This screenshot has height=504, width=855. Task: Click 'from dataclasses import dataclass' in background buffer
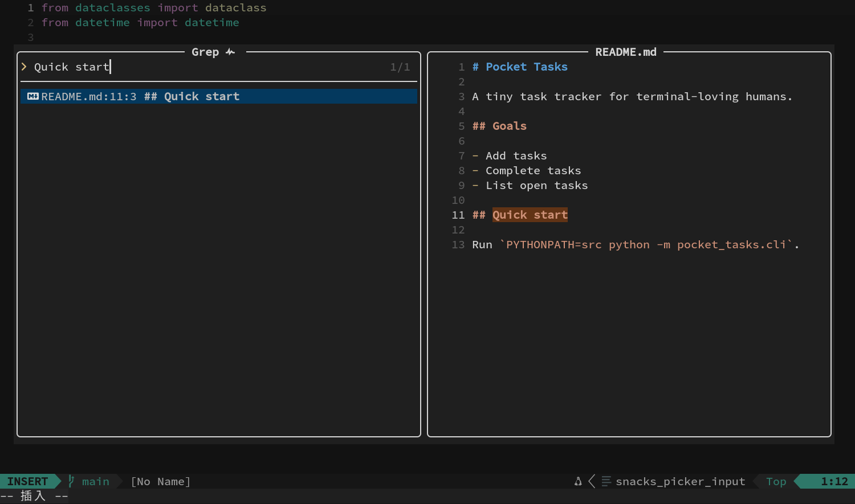(154, 8)
